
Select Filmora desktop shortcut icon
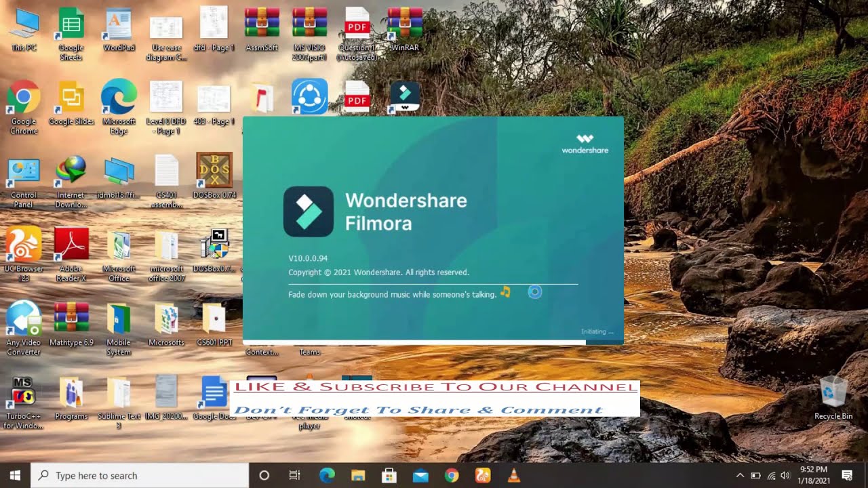[405, 97]
